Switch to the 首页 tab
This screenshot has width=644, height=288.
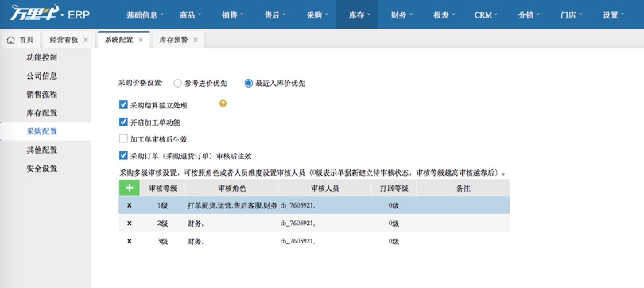pos(21,40)
